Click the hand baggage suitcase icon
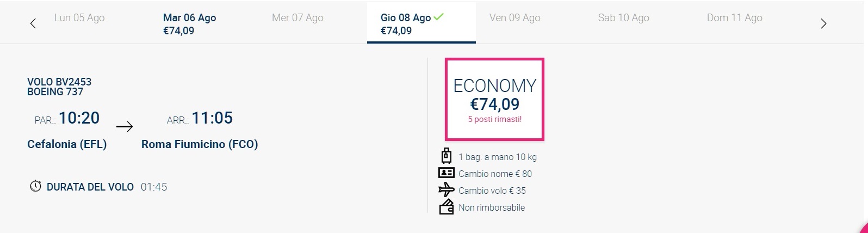 447,156
